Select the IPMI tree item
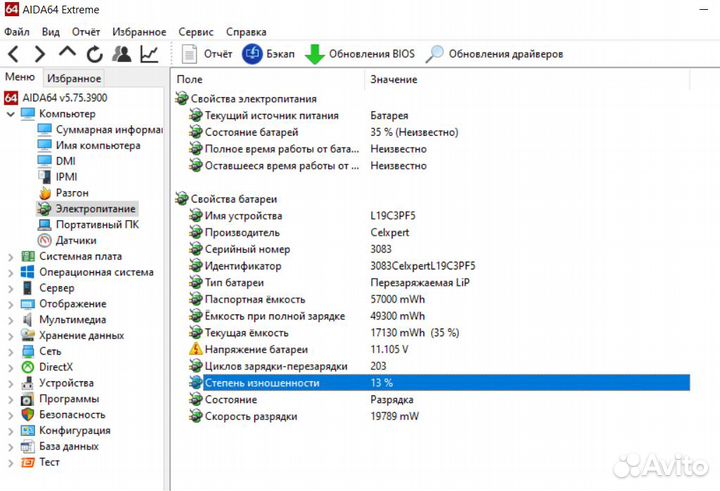 [57, 177]
